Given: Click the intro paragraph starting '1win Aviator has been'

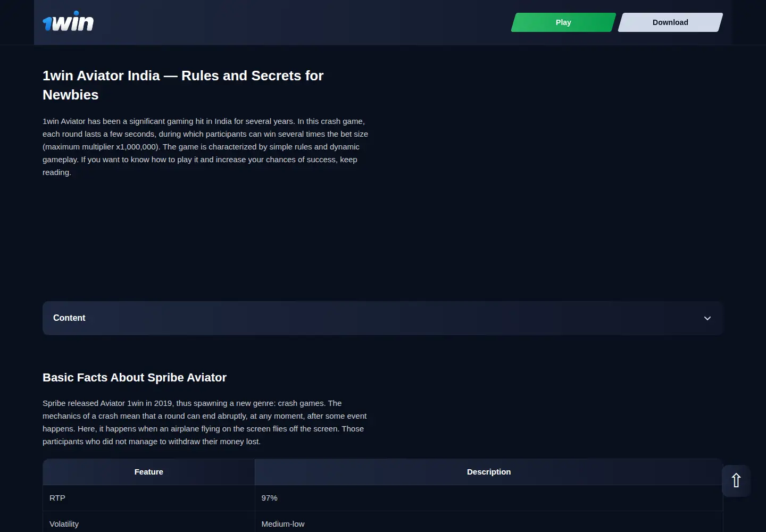Looking at the screenshot, I should coord(205,147).
